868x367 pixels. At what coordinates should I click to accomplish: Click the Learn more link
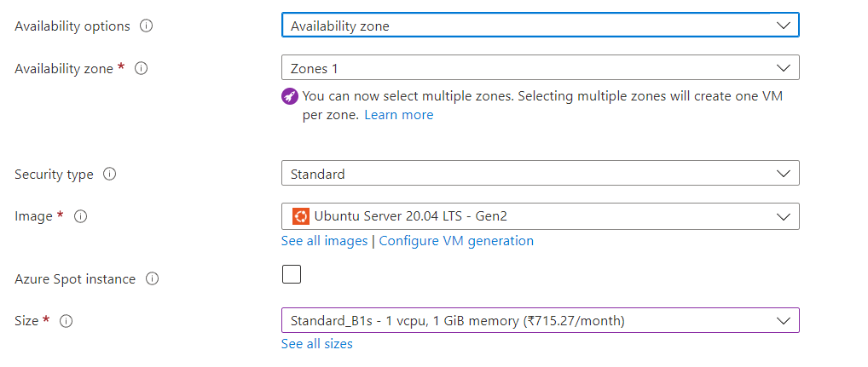(398, 115)
